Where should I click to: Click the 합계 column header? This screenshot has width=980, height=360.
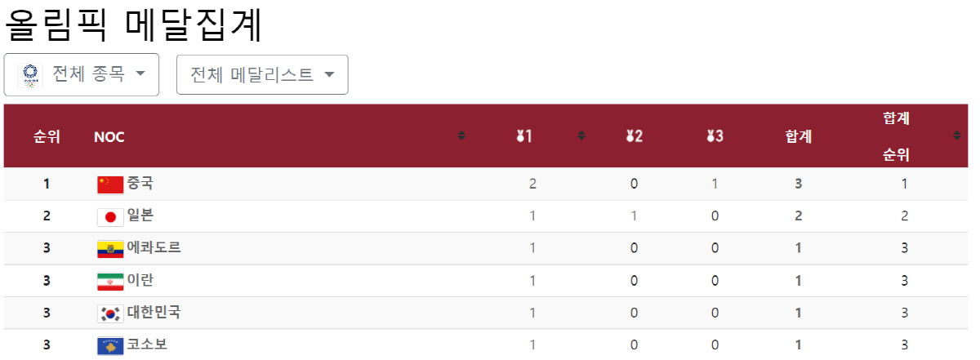tap(798, 137)
